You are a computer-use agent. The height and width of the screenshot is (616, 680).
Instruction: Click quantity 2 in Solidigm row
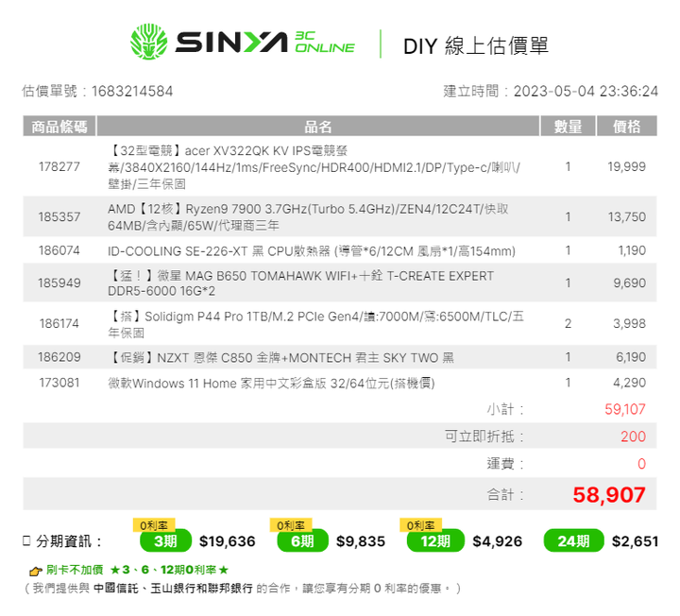point(569,324)
